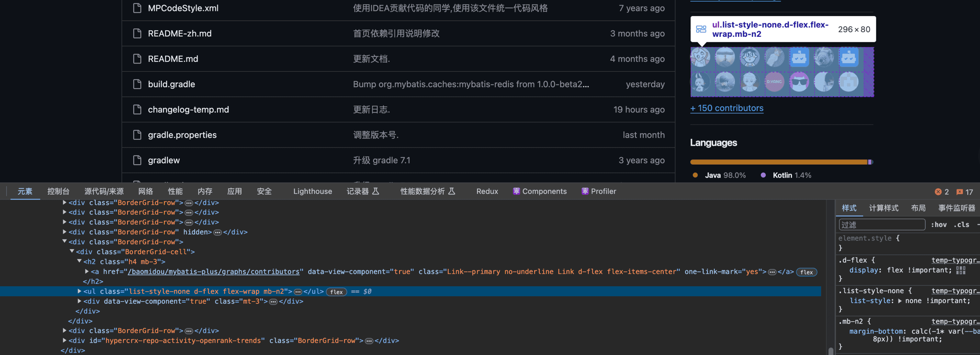Open the 计算样式 styles tab

click(883, 208)
